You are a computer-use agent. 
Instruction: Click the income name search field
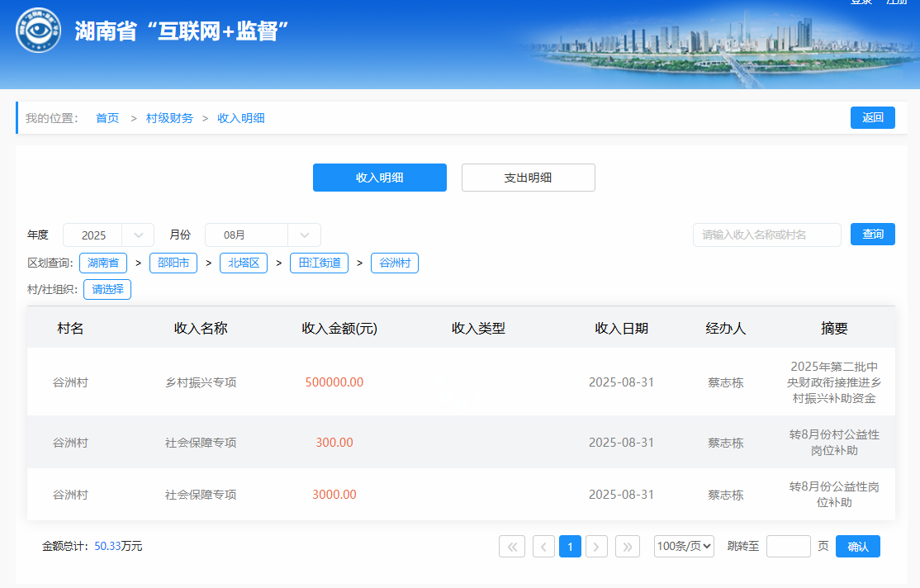point(766,235)
